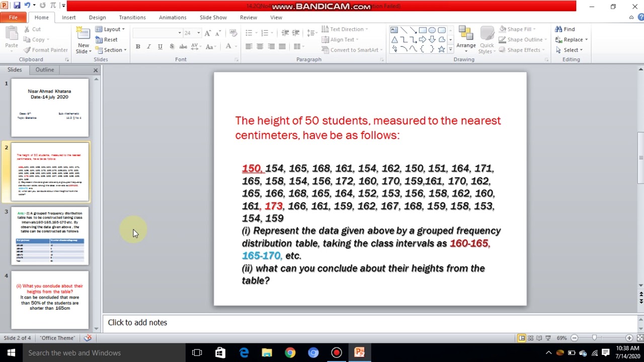Screen dimensions: 644x362
Task: Open the font size dropdown
Action: [198, 33]
